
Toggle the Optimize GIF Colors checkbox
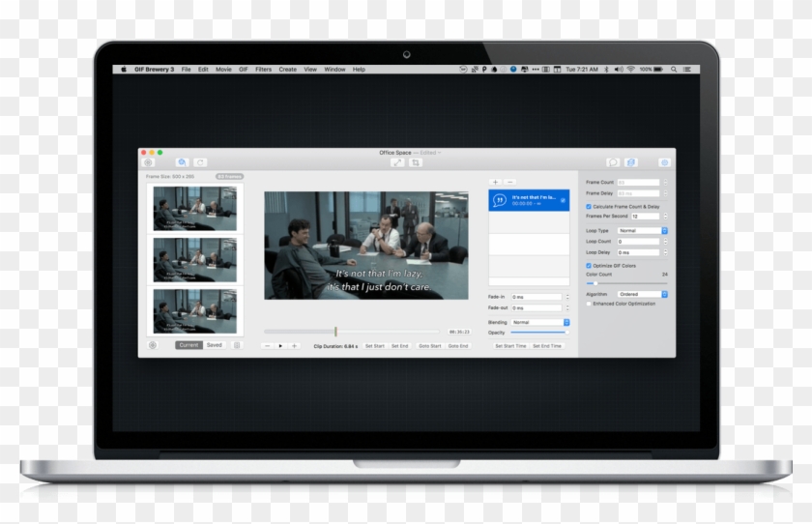pos(589,265)
